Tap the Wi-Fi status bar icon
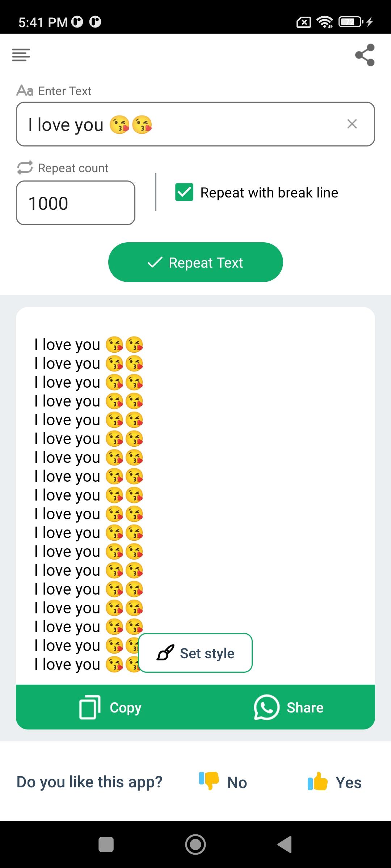 coord(325,22)
